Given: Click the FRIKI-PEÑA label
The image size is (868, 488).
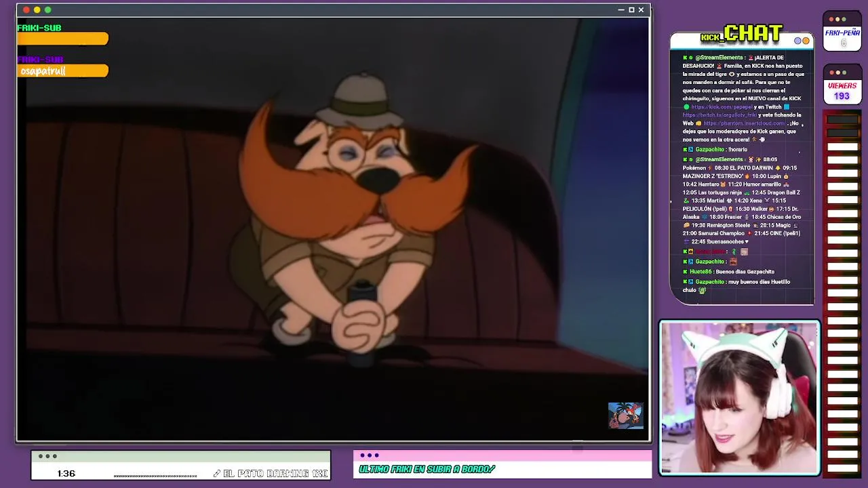Looking at the screenshot, I should (842, 33).
